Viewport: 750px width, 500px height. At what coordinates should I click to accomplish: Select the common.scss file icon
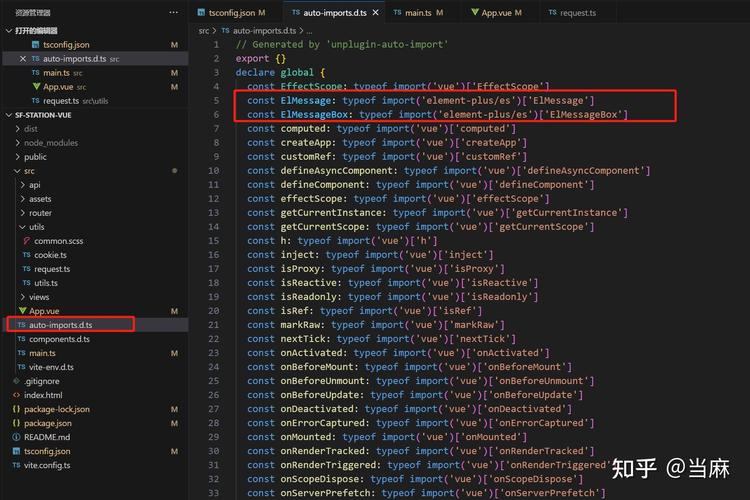coord(26,241)
